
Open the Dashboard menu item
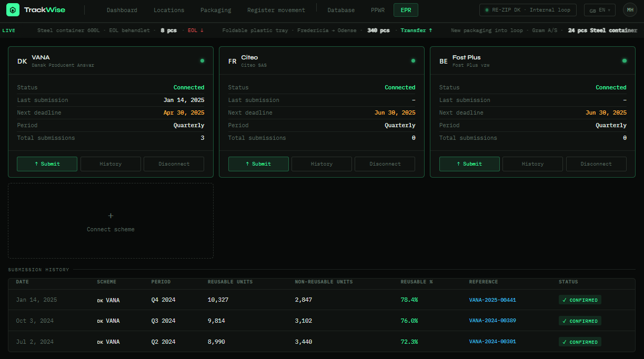[122, 9]
